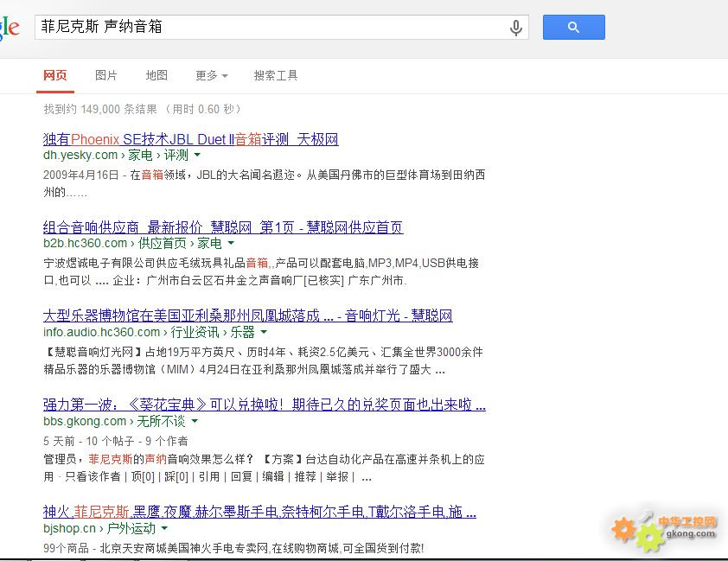Click the blue magnifier search button
This screenshot has width=728, height=561.
(x=574, y=27)
